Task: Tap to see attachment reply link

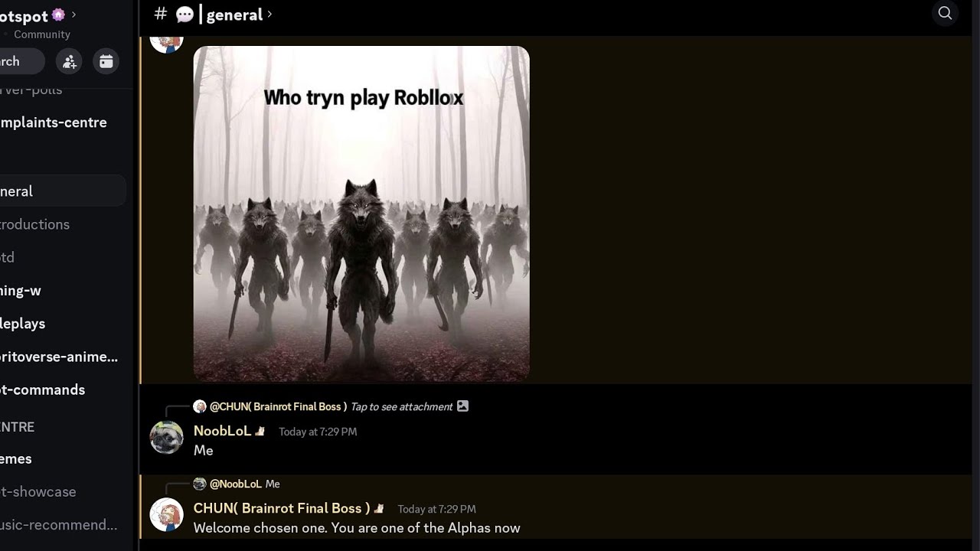Action: [x=402, y=406]
